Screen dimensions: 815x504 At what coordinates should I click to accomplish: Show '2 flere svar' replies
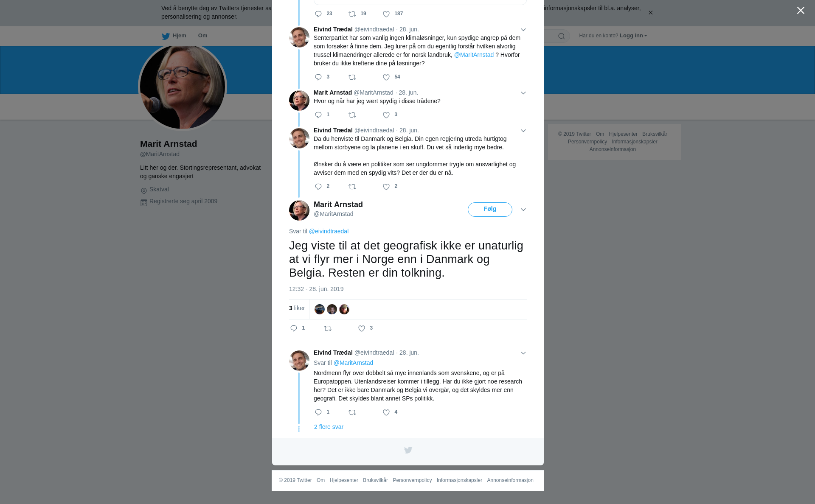tap(329, 427)
